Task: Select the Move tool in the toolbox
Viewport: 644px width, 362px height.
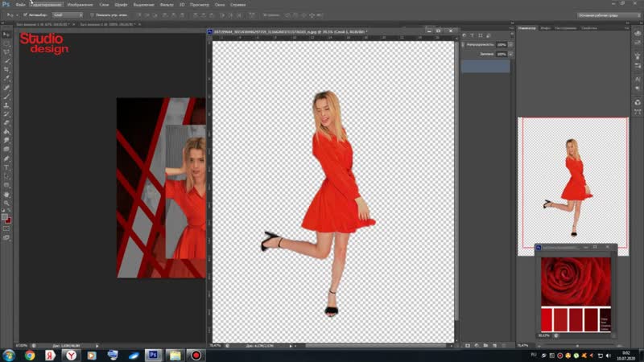Action: click(x=6, y=35)
